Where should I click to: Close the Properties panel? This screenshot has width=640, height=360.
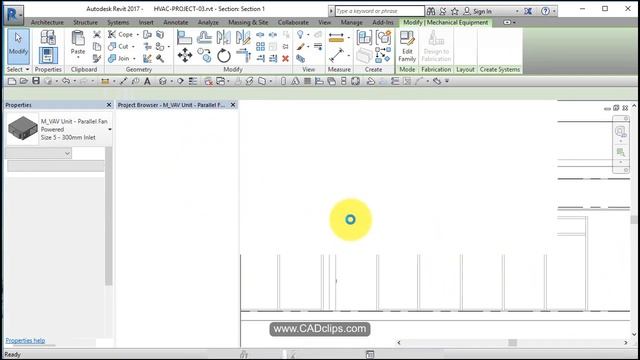(109, 105)
